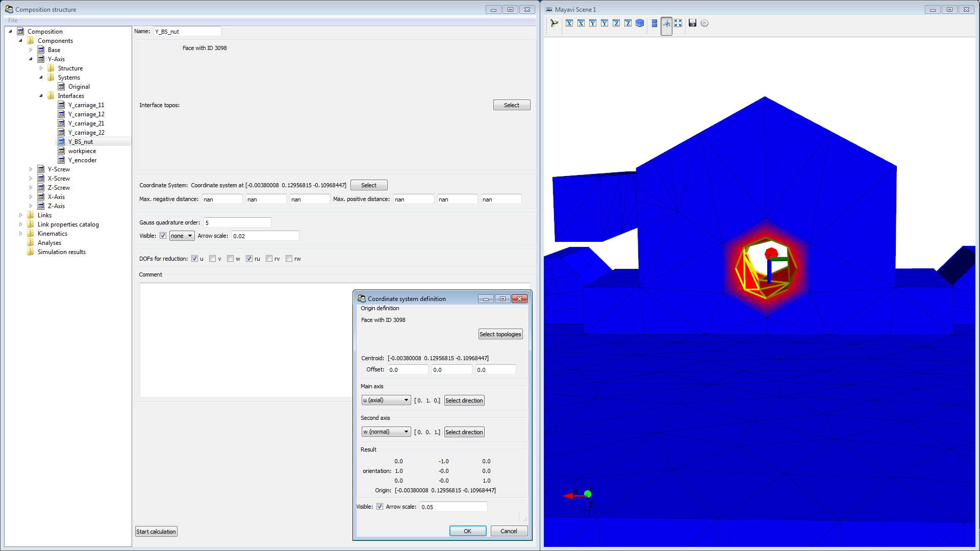Viewport: 980px width, 551px height.
Task: Click the Y_encoder interface icon
Action: (x=61, y=160)
